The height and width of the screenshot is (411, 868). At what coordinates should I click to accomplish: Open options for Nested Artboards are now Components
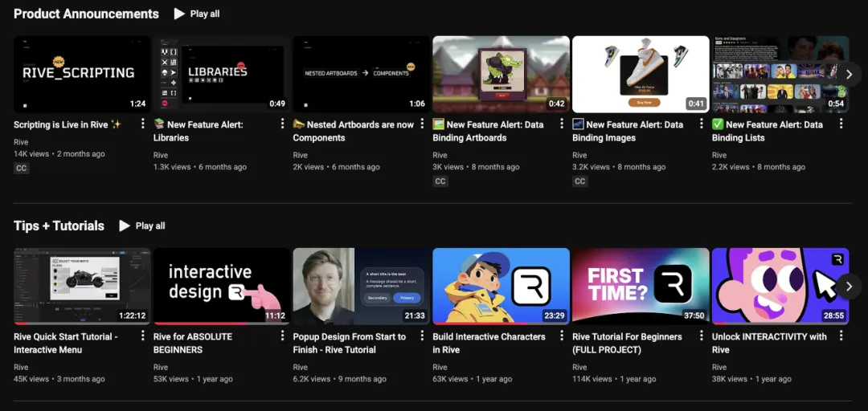tap(423, 124)
